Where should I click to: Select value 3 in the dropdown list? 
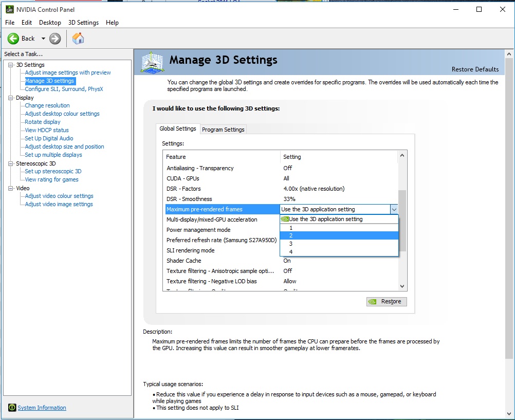click(339, 244)
